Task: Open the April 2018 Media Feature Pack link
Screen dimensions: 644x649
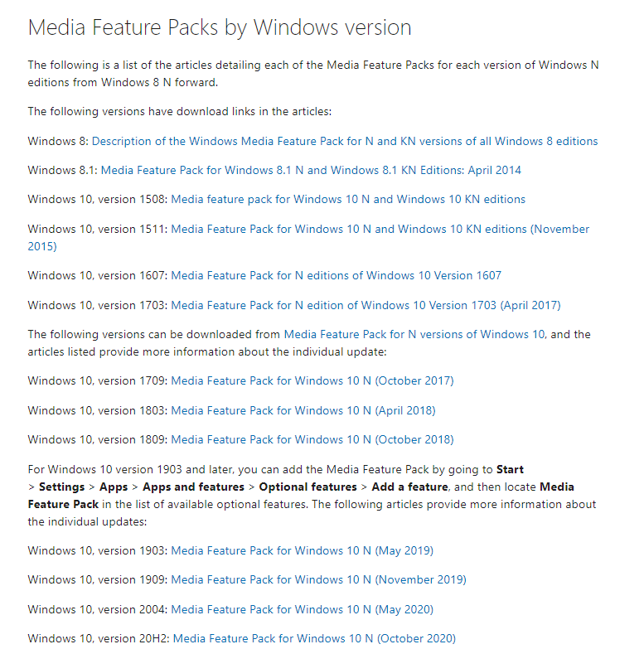Action: click(x=303, y=410)
